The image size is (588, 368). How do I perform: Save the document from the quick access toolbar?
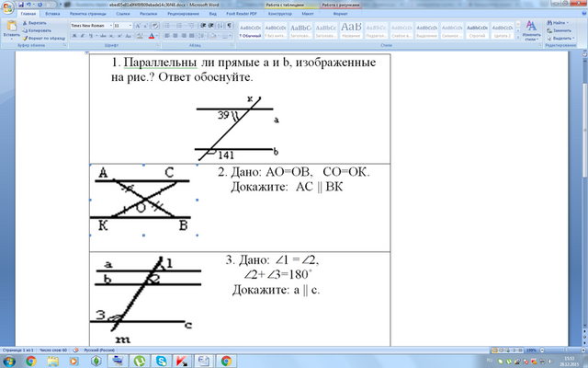click(x=21, y=5)
